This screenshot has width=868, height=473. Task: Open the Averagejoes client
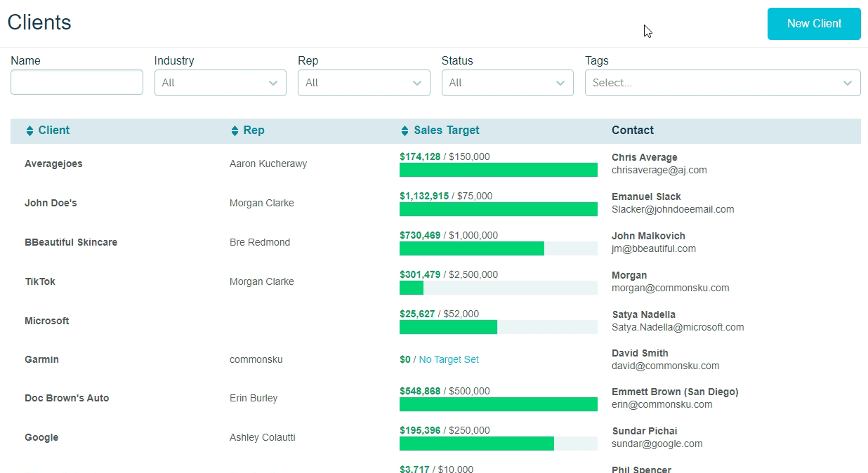click(53, 164)
